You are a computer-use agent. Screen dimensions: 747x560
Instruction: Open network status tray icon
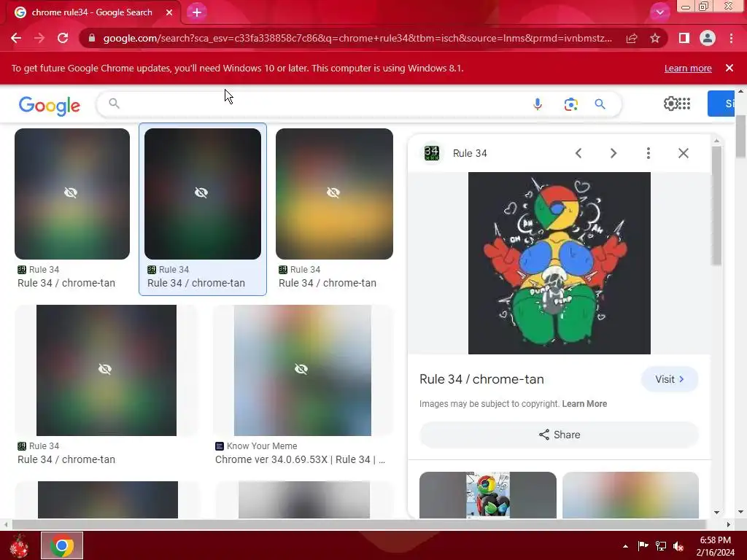coord(661,545)
